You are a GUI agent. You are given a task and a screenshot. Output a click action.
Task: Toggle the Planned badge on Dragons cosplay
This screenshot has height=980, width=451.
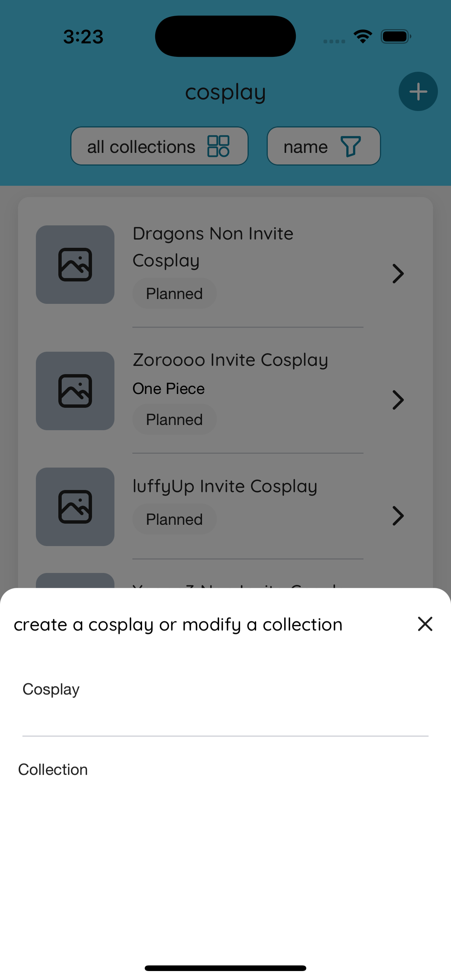[174, 293]
